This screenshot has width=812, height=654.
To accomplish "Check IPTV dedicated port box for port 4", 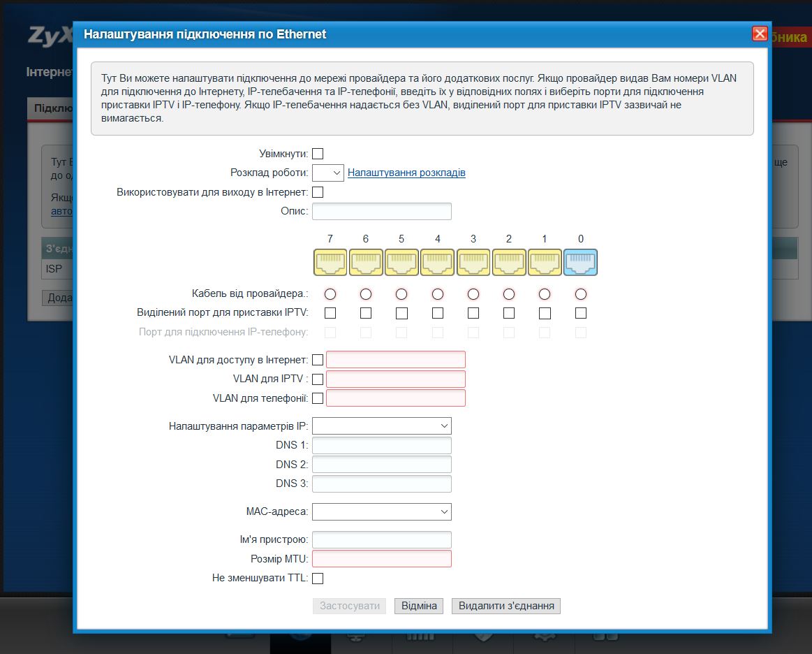I will point(438,313).
